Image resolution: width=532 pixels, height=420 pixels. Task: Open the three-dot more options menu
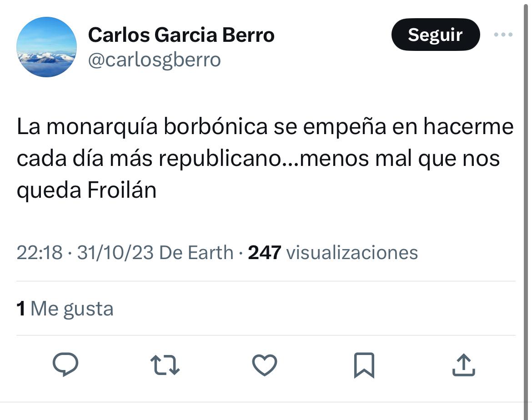point(503,35)
